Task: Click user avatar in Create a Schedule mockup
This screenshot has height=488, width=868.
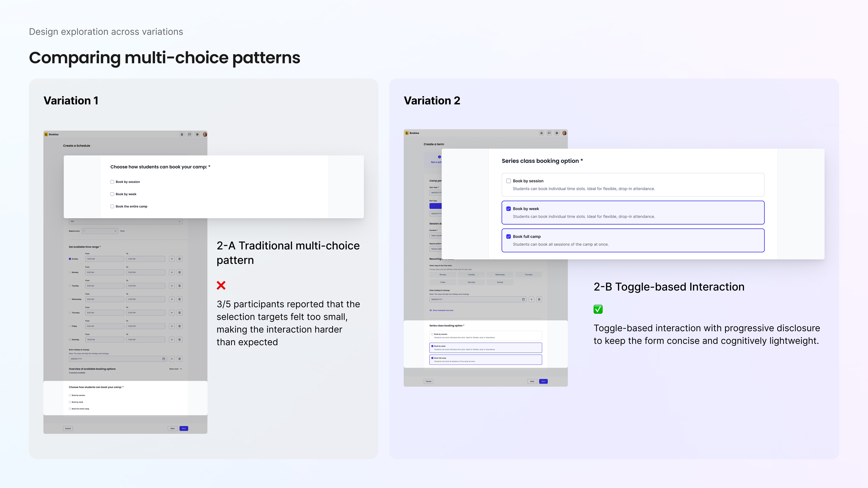Action: [205, 134]
